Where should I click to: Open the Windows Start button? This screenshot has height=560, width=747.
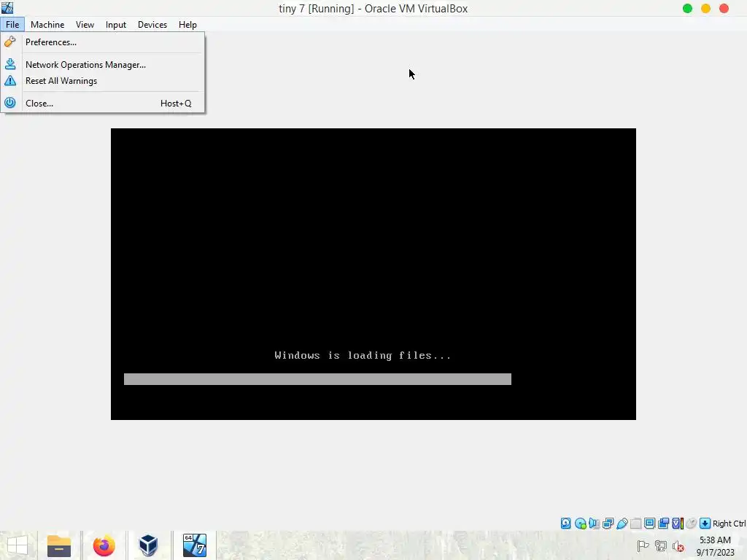point(18,545)
